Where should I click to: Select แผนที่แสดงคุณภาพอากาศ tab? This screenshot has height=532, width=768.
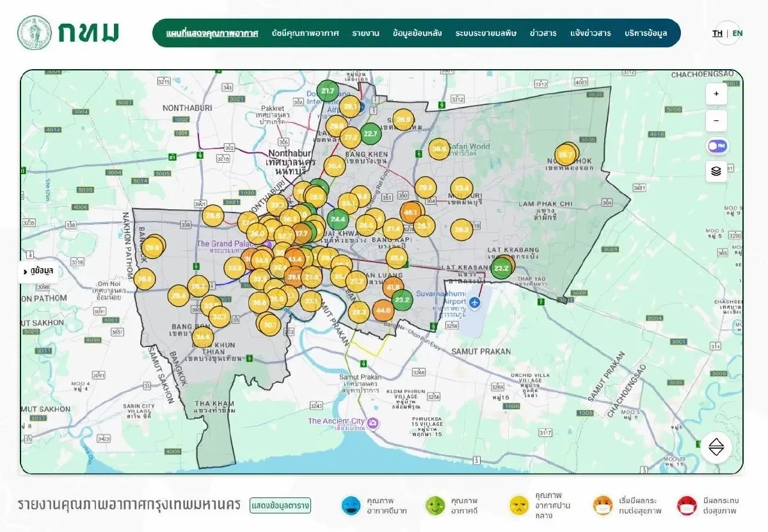[x=212, y=33]
